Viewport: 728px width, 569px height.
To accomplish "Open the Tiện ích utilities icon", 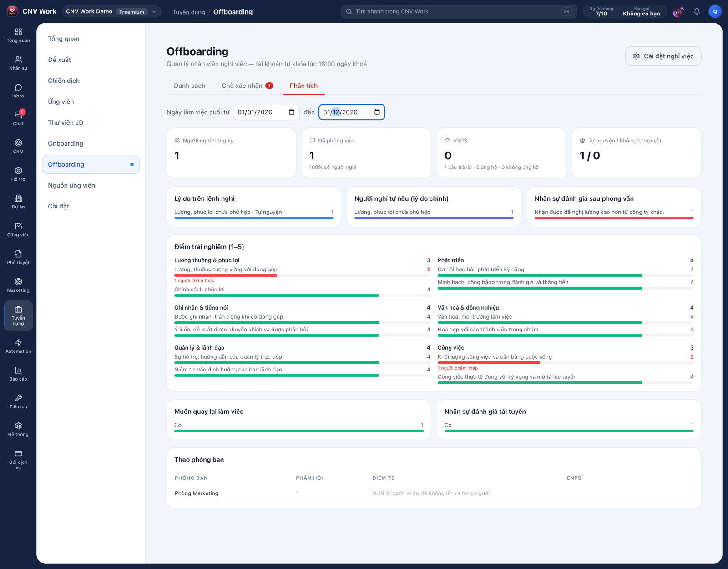I will coord(18,402).
